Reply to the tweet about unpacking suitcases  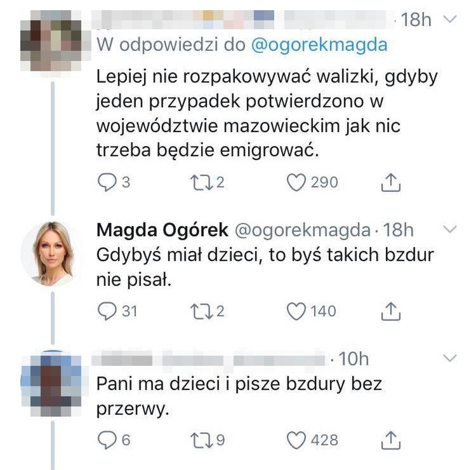106,183
